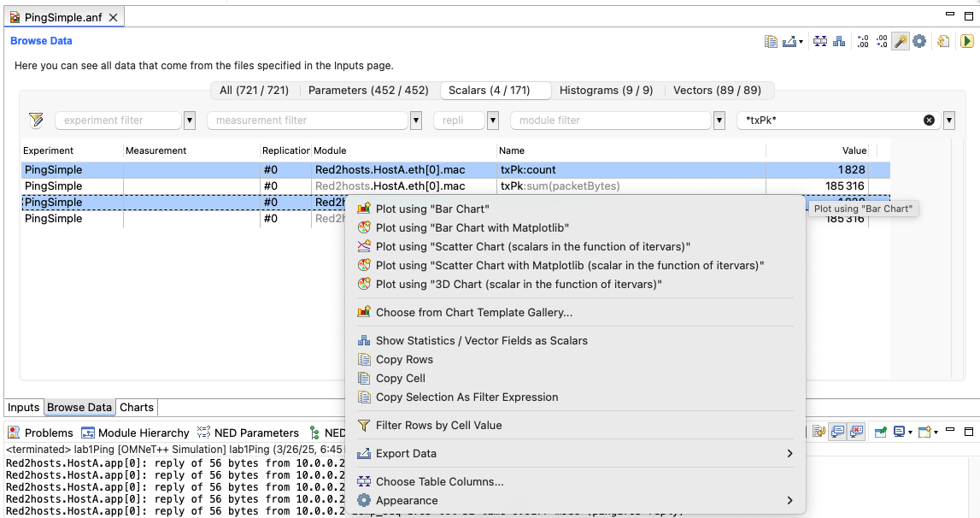Click the Name column header
Image resolution: width=980 pixels, height=518 pixels.
point(631,150)
